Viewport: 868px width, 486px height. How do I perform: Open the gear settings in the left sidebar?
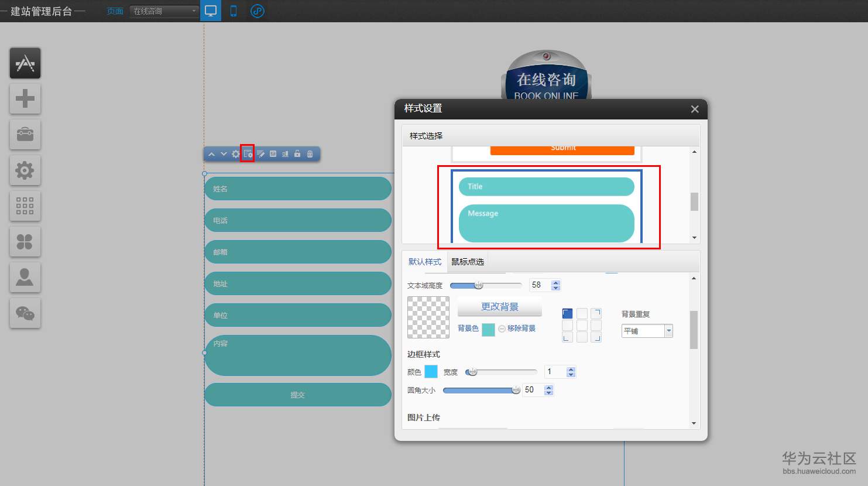(25, 170)
